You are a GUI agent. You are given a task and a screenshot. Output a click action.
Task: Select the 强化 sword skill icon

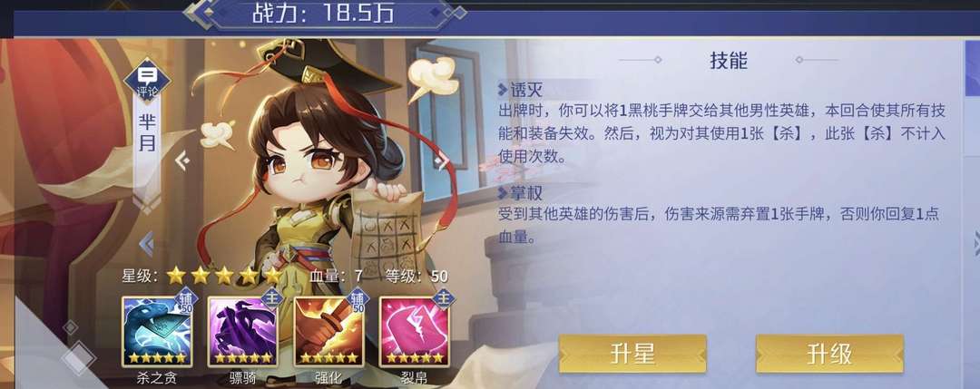(328, 331)
